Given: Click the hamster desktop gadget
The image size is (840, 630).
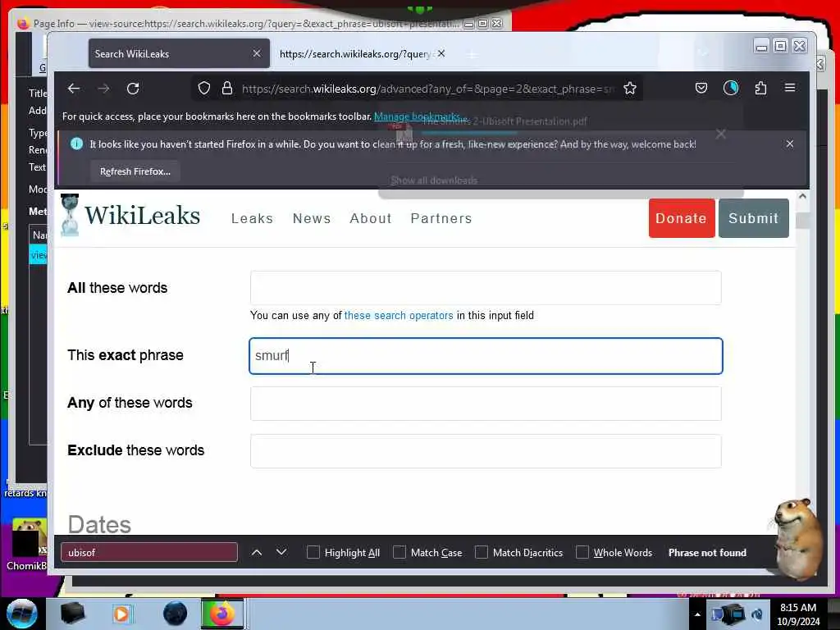Looking at the screenshot, I should tap(797, 539).
